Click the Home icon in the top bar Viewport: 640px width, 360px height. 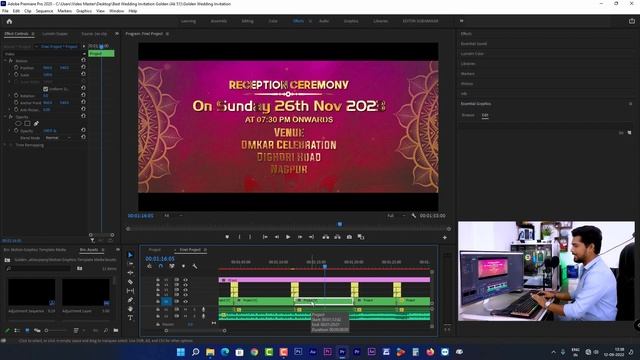point(9,21)
